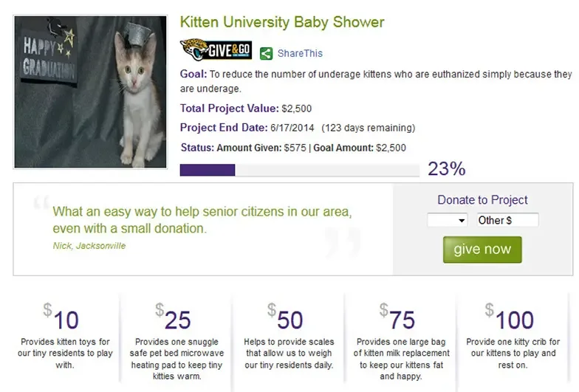This screenshot has width=579, height=392.
Task: Click the 23% progress percentage
Action: tap(446, 169)
